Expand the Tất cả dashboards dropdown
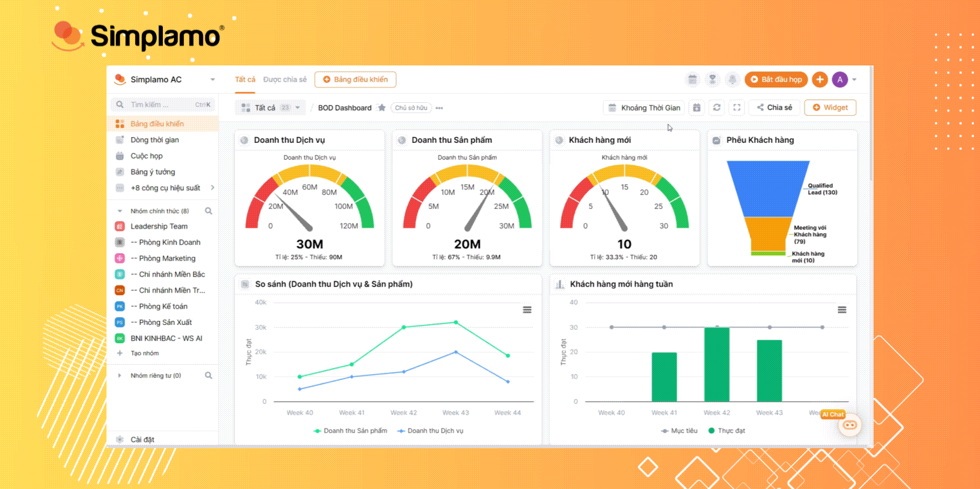The image size is (980, 489). point(297,107)
